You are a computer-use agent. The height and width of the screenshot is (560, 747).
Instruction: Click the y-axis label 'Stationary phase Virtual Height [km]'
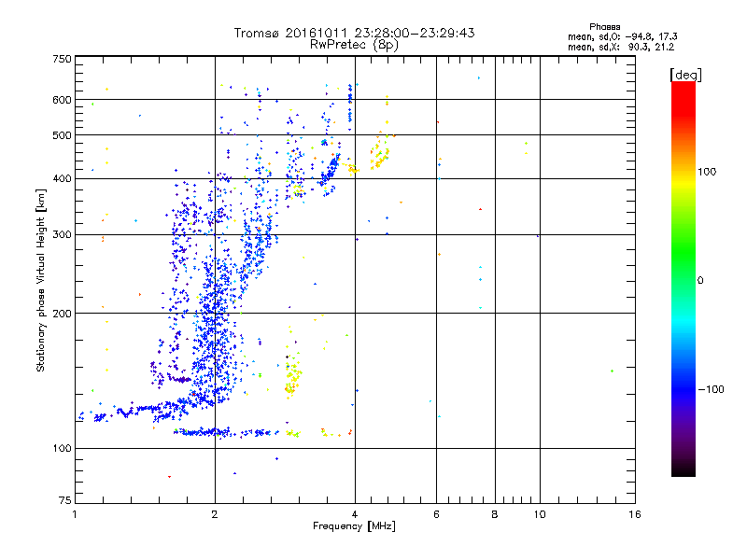coord(40,280)
